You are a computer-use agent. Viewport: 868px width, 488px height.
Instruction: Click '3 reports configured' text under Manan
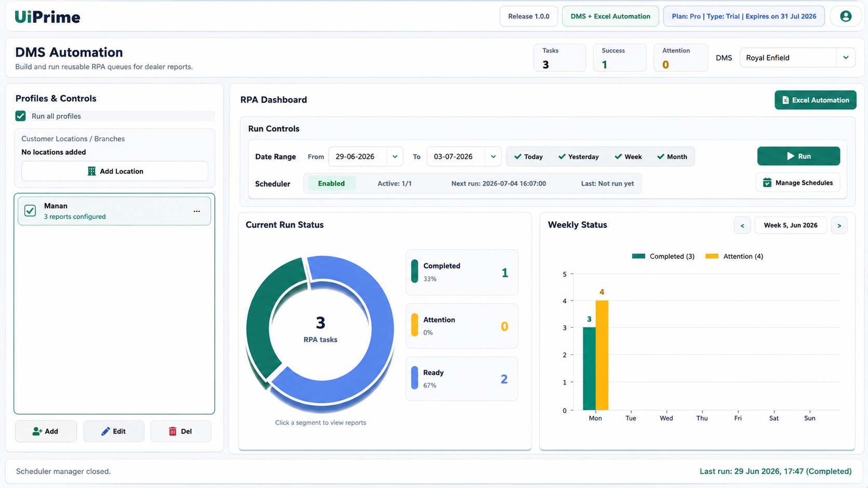click(x=75, y=217)
